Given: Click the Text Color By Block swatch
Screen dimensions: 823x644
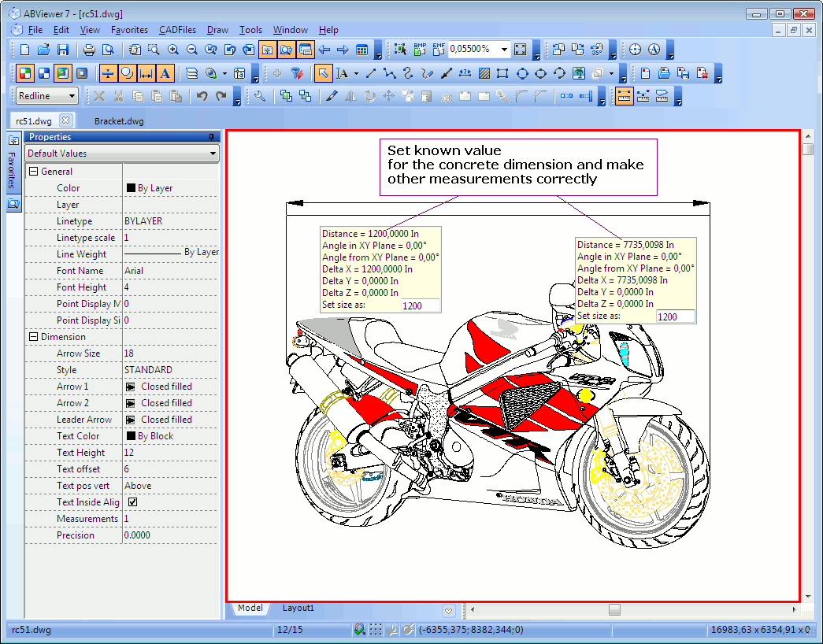Looking at the screenshot, I should 132,435.
